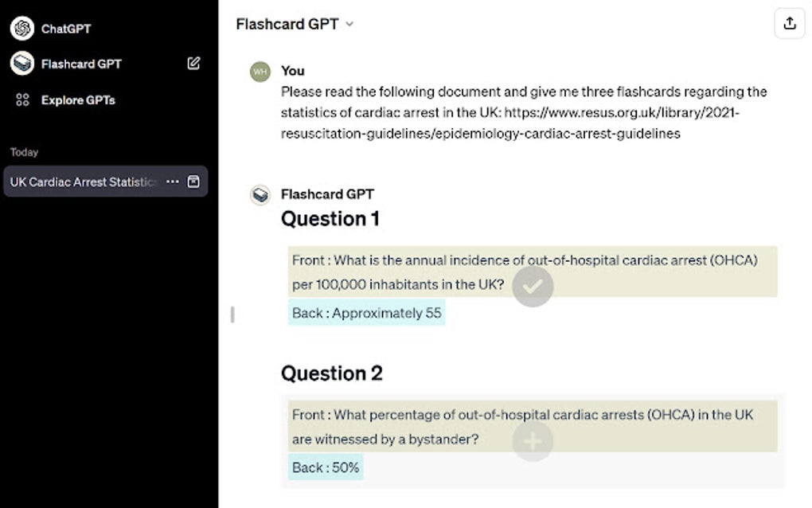Archive the UK Cardiac Arrest Statistics chat
Viewport: 812px width, 508px height.
click(x=193, y=182)
